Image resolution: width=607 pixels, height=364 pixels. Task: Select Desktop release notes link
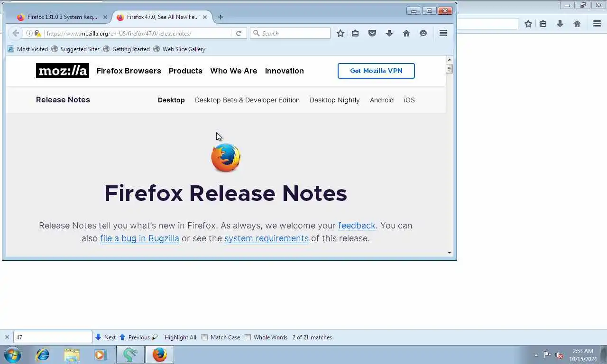coord(171,100)
